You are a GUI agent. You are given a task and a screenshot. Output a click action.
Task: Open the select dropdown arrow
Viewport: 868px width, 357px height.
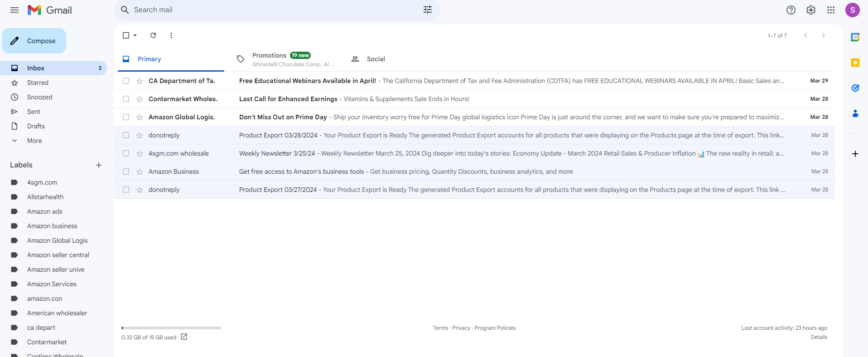point(135,35)
